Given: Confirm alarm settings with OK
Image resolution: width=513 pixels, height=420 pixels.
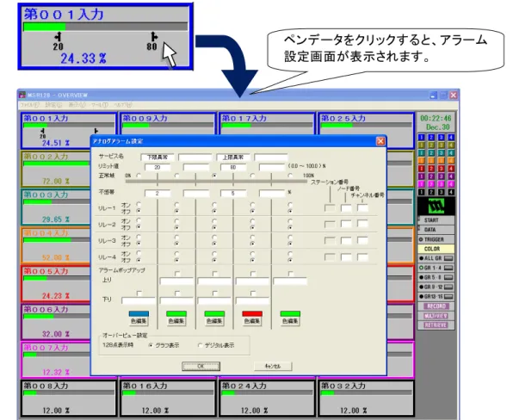Looking at the screenshot, I should 201,367.
